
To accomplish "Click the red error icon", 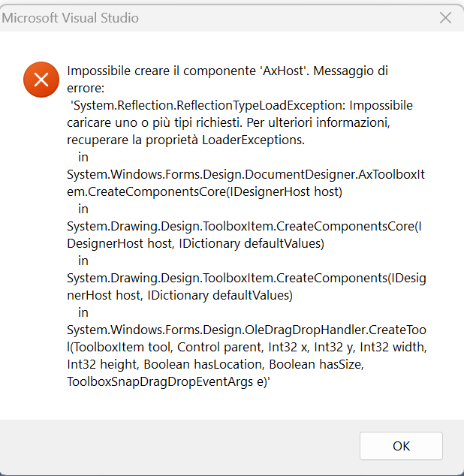I will tap(41, 80).
